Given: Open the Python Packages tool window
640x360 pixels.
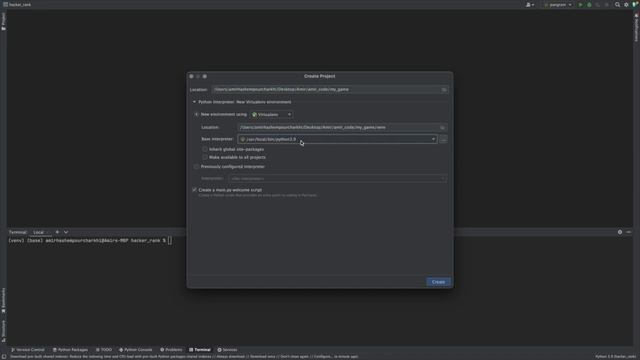Looking at the screenshot, I should click(70, 350).
